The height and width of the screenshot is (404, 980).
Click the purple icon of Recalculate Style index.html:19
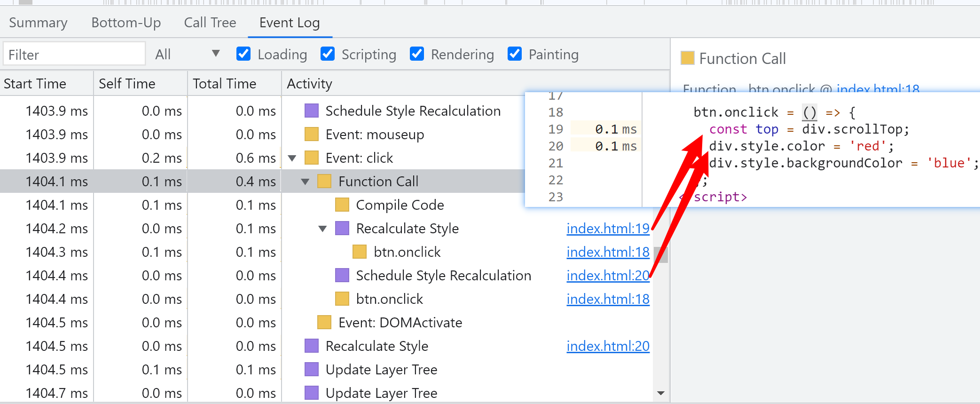(x=342, y=229)
